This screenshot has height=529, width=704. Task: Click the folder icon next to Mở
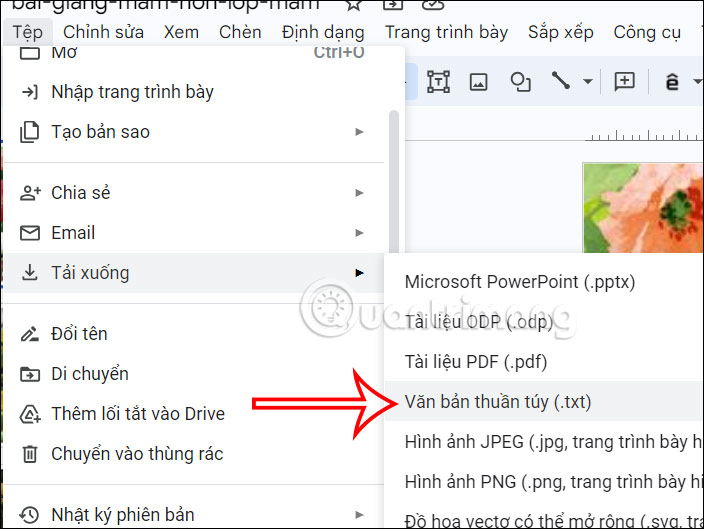click(30, 53)
